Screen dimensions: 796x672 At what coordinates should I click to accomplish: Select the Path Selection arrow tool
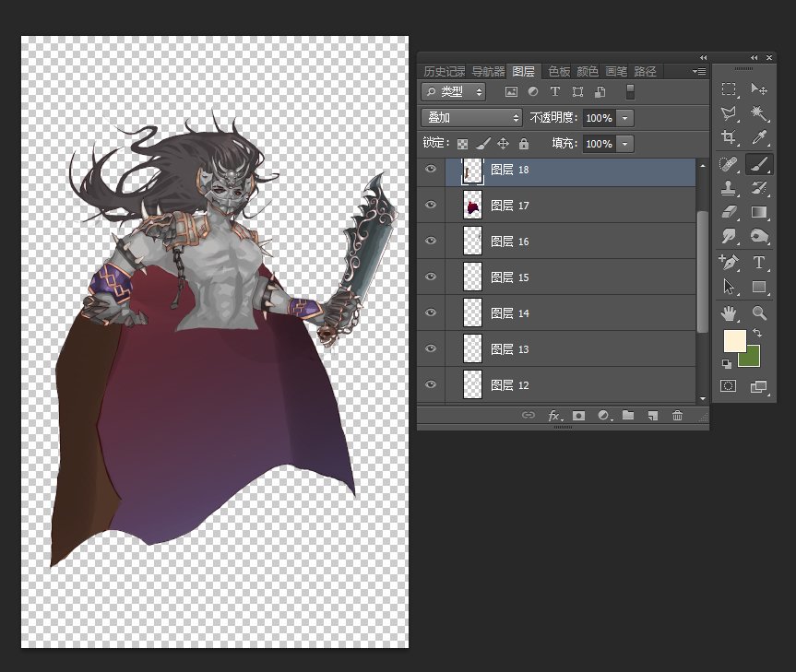pos(729,286)
